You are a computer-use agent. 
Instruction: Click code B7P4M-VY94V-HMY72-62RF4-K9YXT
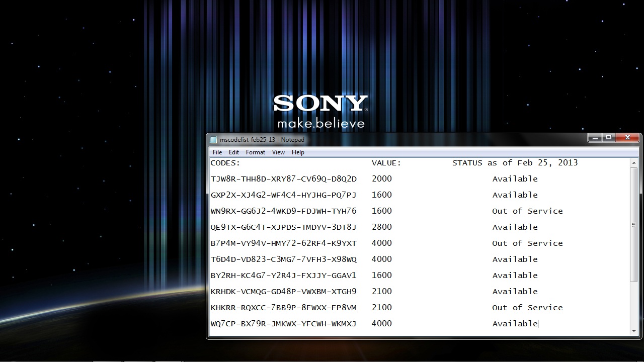point(283,243)
